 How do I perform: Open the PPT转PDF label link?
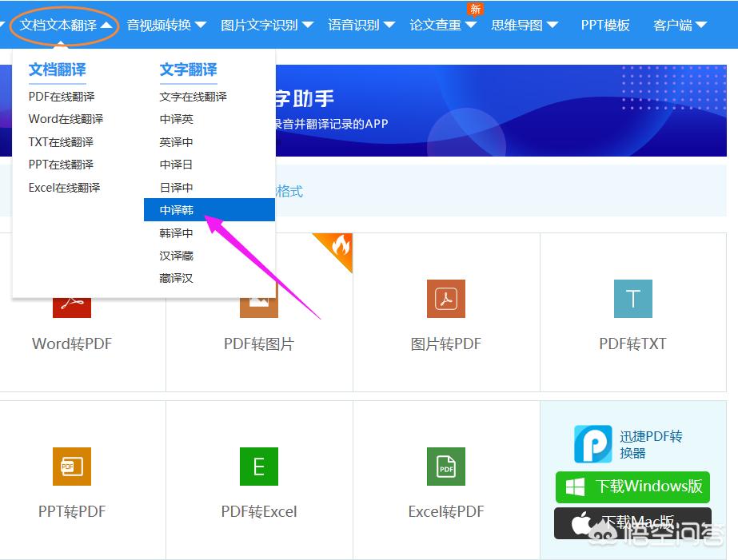pyautogui.click(x=72, y=511)
